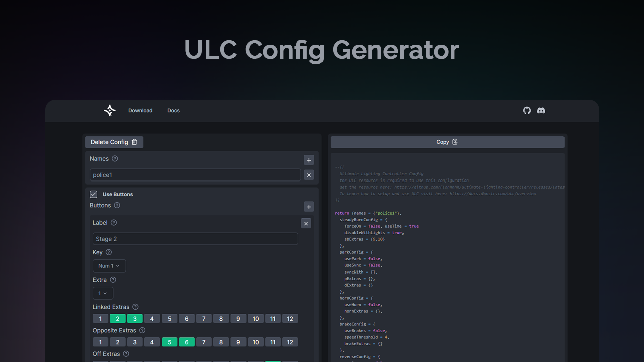The image size is (644, 362).
Task: Click the trash icon on Delete Config
Action: point(134,142)
